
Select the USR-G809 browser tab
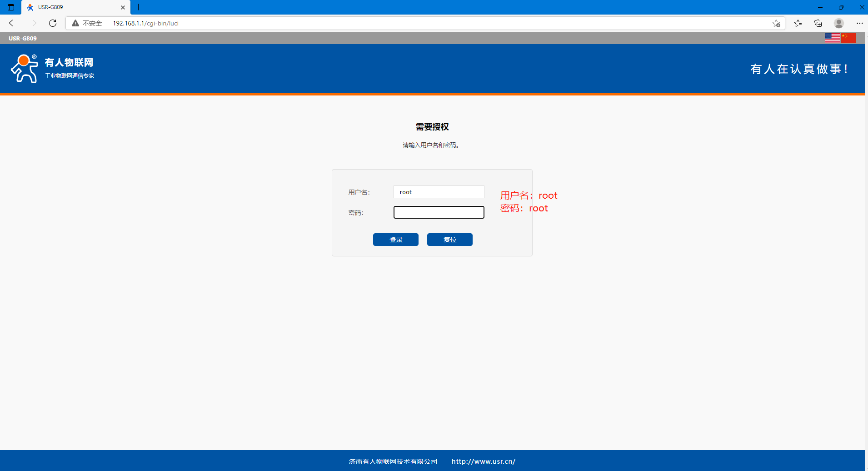68,7
